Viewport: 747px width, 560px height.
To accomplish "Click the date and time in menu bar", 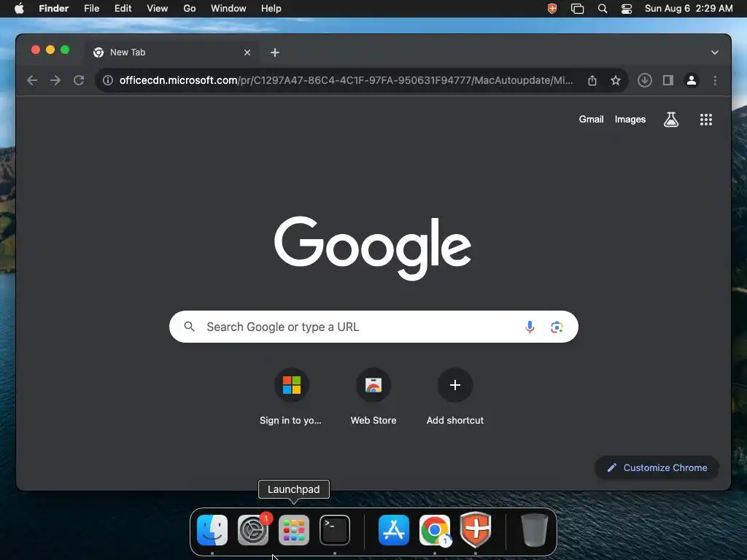I will click(689, 9).
